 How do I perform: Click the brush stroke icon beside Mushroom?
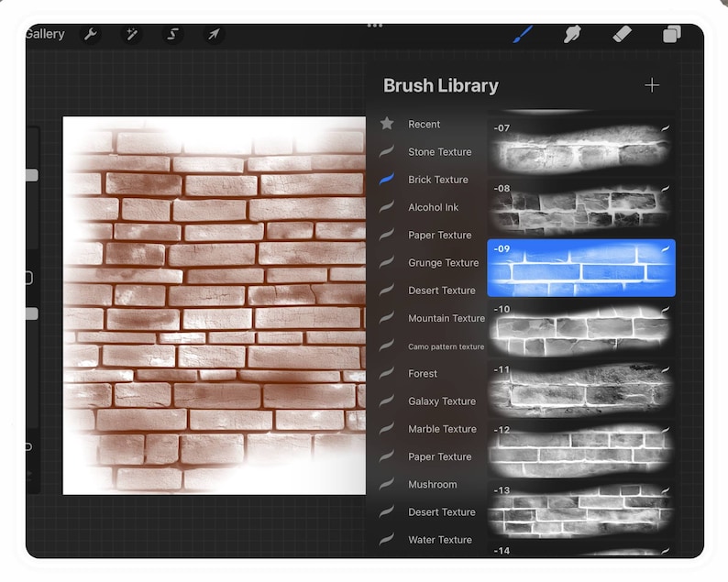pos(387,484)
